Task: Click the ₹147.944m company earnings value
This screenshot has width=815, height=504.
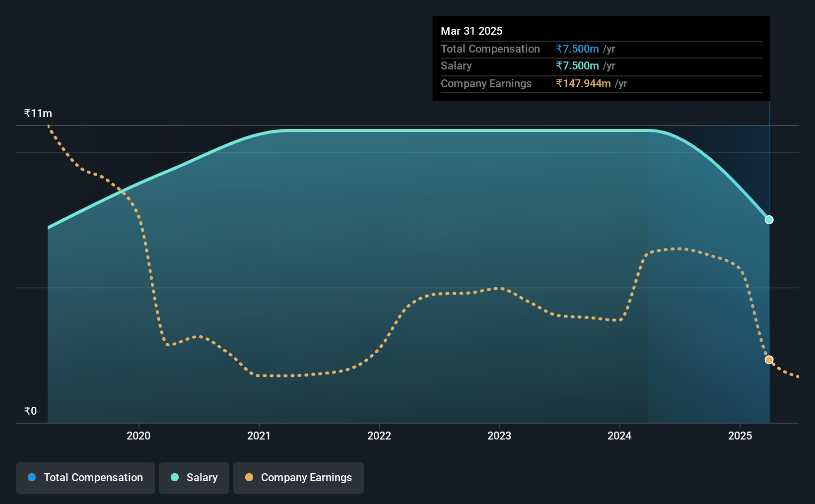Action: pyautogui.click(x=583, y=83)
